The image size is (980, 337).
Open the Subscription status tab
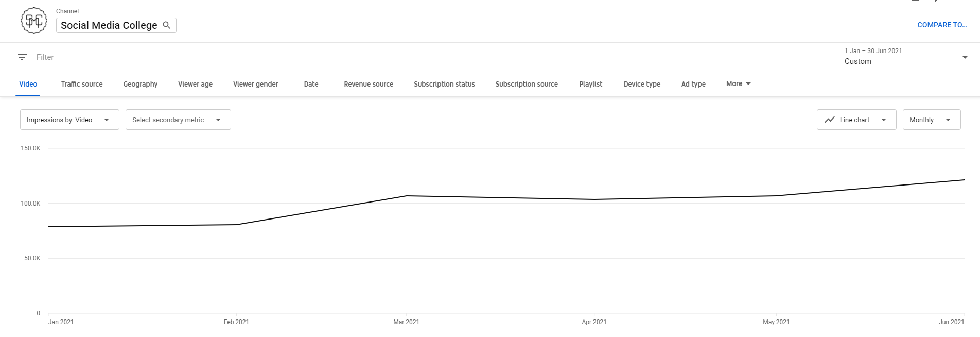click(444, 83)
